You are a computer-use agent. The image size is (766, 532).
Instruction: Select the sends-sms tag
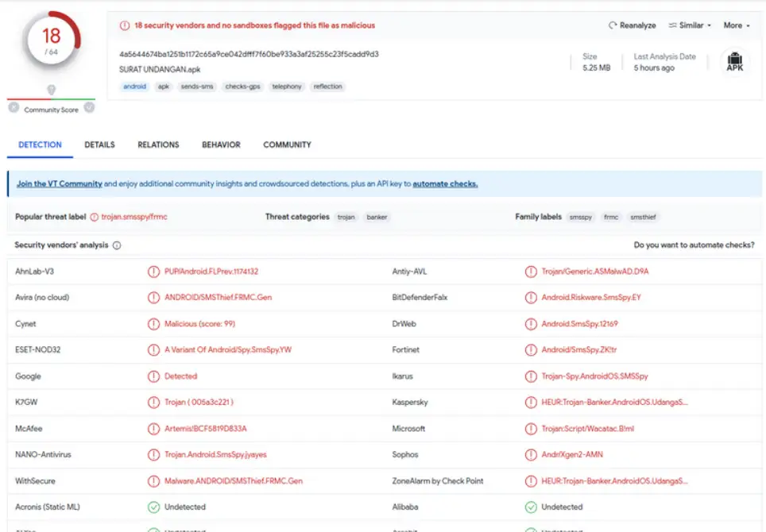(197, 87)
